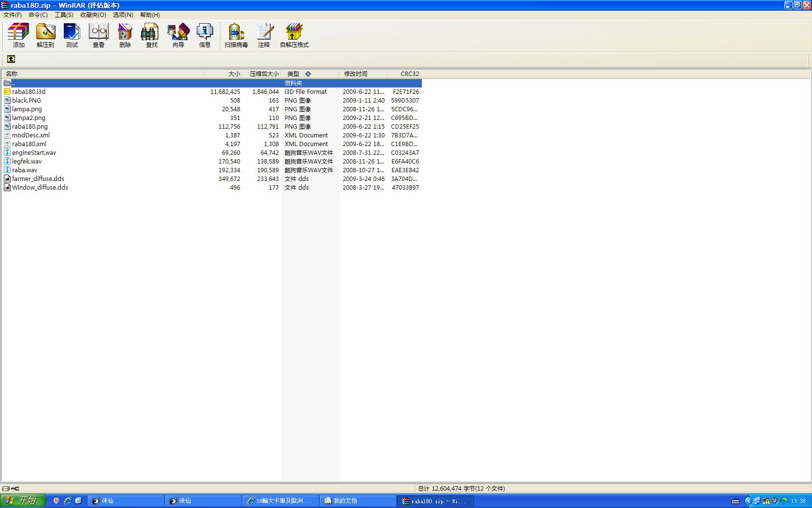Screen dimensions: 812x508
Task: Click the WinRAR title bar books icon
Action: tap(5, 5)
